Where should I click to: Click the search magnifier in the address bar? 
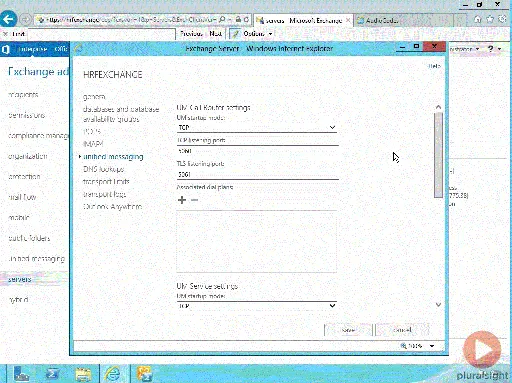tap(222, 20)
